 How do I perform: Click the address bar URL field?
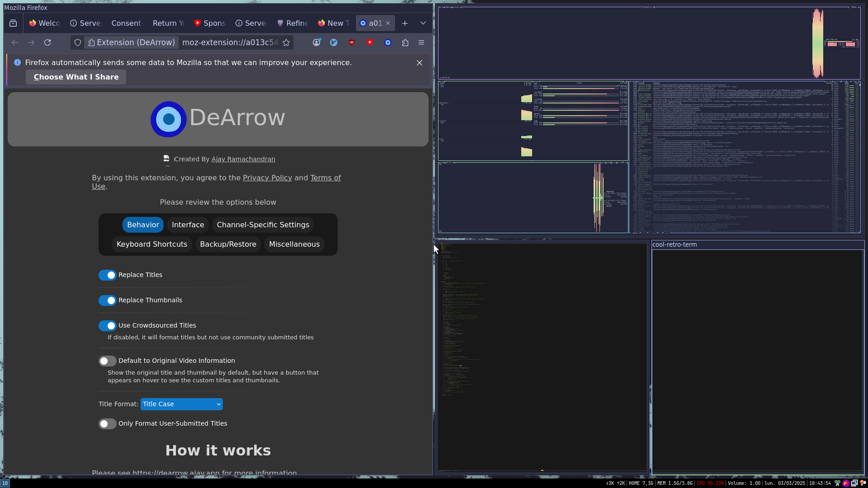point(230,42)
